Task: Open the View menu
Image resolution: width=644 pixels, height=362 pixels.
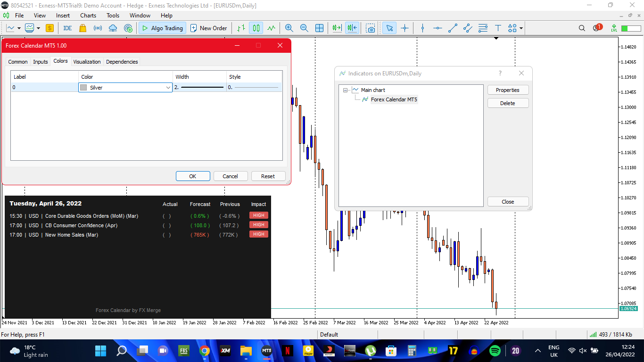Action: (40, 16)
